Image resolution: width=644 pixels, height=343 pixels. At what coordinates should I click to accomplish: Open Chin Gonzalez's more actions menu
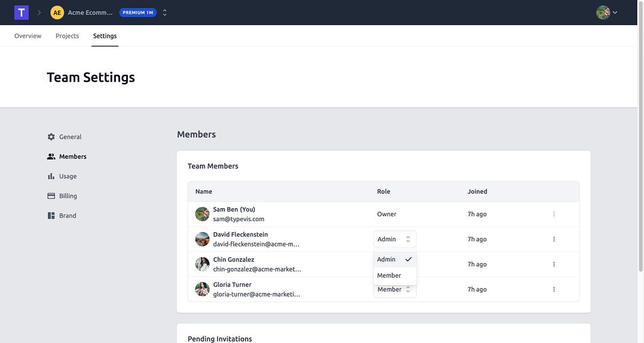554,265
